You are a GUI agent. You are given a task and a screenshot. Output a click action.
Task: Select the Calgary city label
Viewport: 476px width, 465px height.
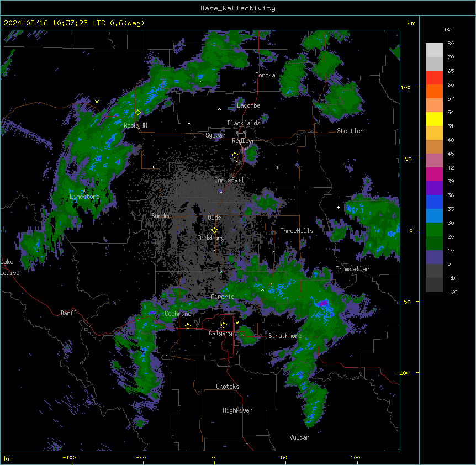pyautogui.click(x=220, y=333)
